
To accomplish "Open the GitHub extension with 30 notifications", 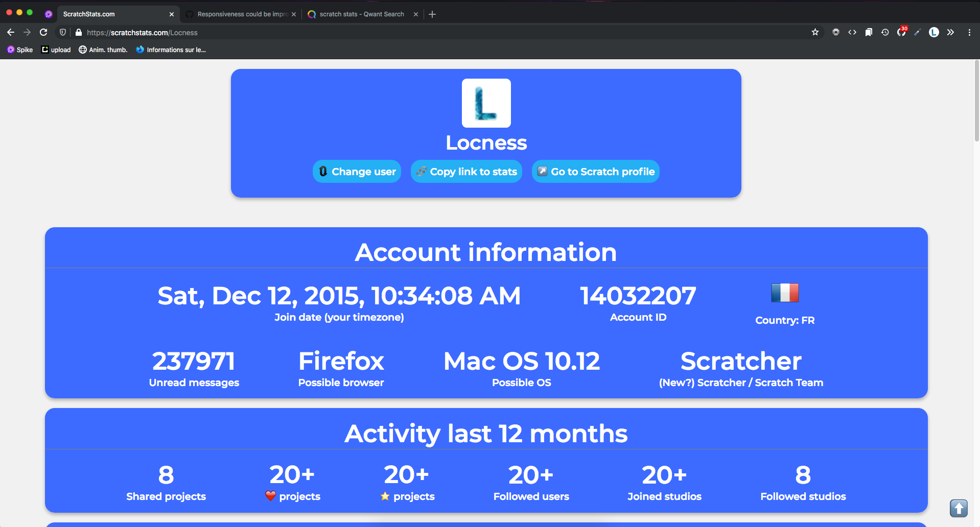I will coord(901,32).
